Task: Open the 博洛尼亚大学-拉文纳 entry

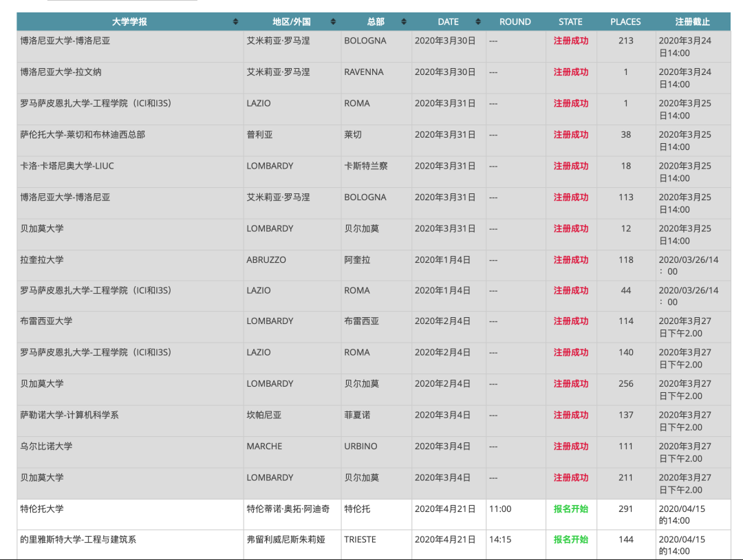Action: pos(61,72)
